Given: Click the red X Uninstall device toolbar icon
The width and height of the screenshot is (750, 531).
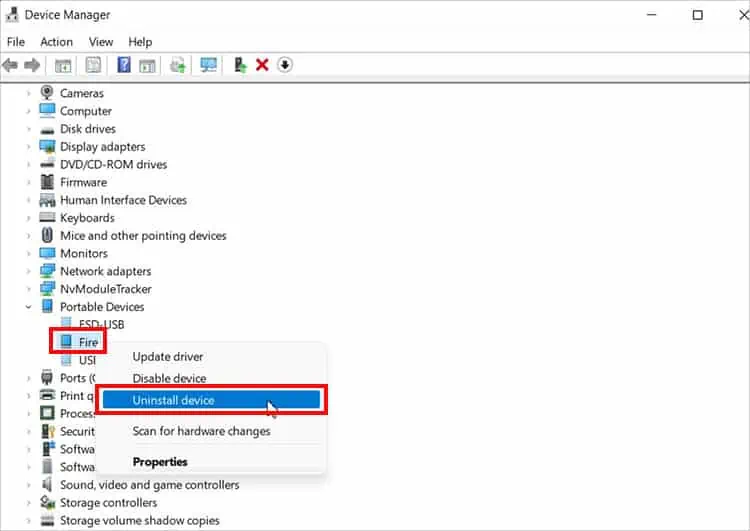Looking at the screenshot, I should (262, 65).
